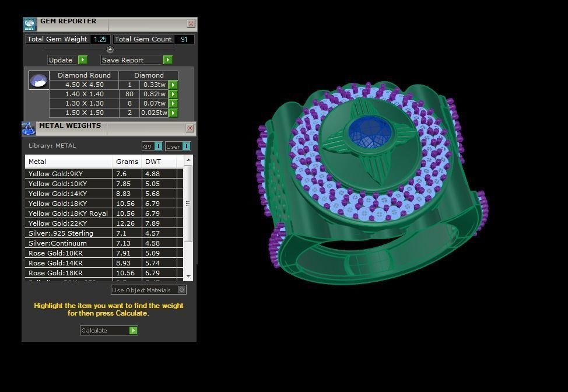The width and height of the screenshot is (568, 392).
Task: Click the Grams column header
Action: tap(127, 162)
